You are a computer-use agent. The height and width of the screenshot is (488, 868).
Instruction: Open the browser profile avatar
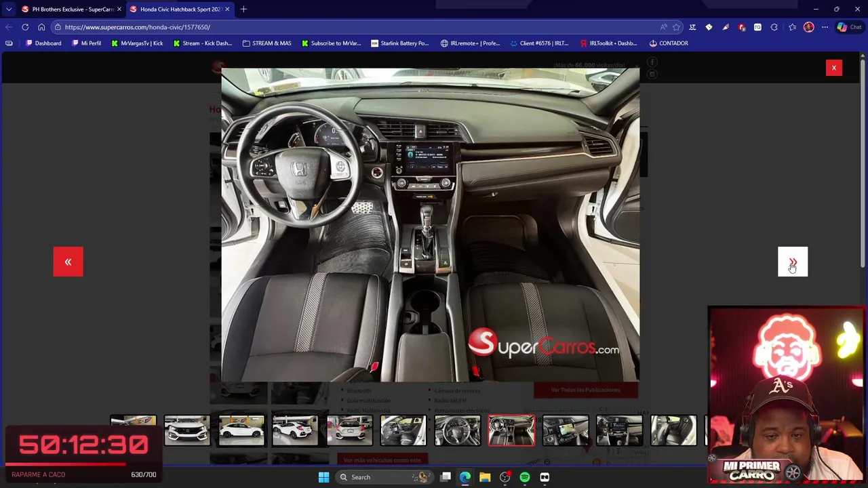[808, 27]
